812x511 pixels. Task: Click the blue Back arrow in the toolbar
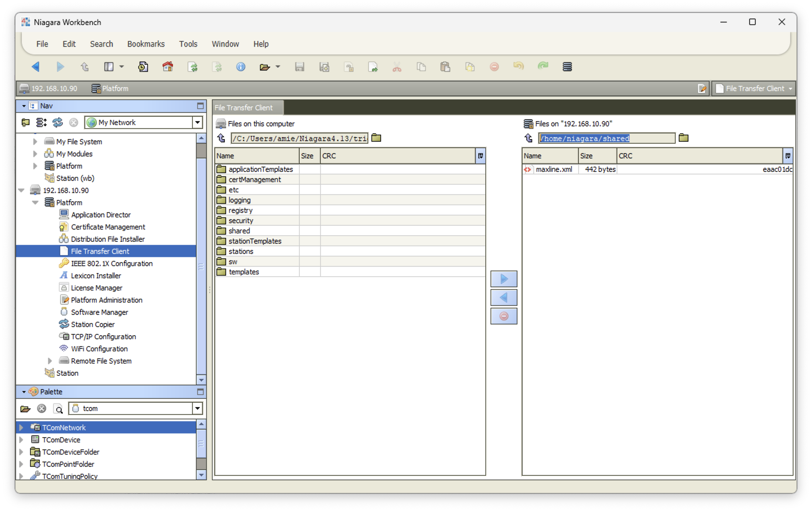tap(36, 66)
